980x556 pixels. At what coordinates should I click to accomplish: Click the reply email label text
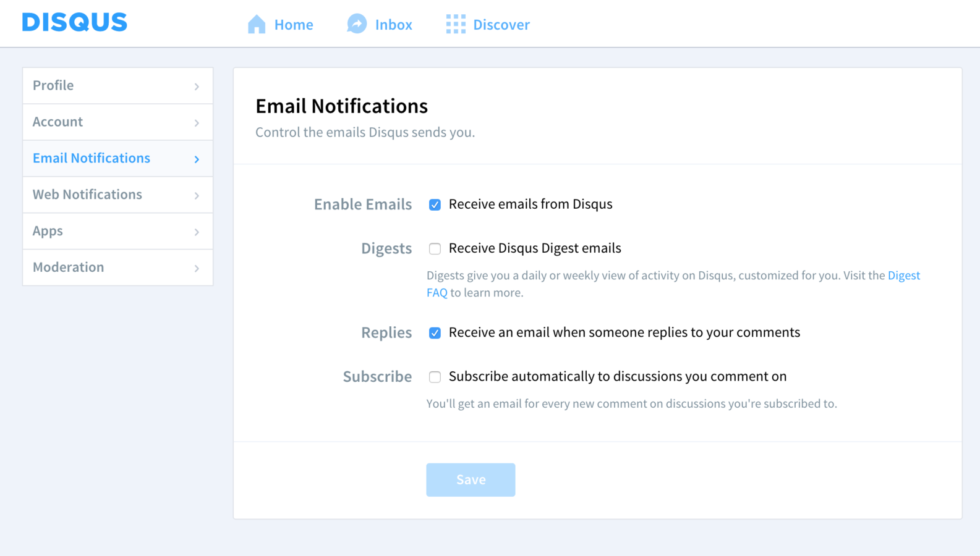(624, 332)
